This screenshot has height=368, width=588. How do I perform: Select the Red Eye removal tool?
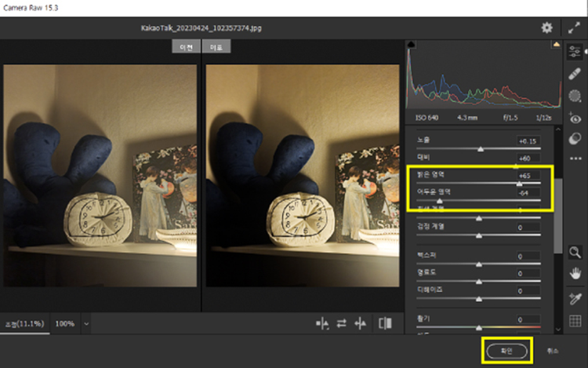tap(575, 118)
